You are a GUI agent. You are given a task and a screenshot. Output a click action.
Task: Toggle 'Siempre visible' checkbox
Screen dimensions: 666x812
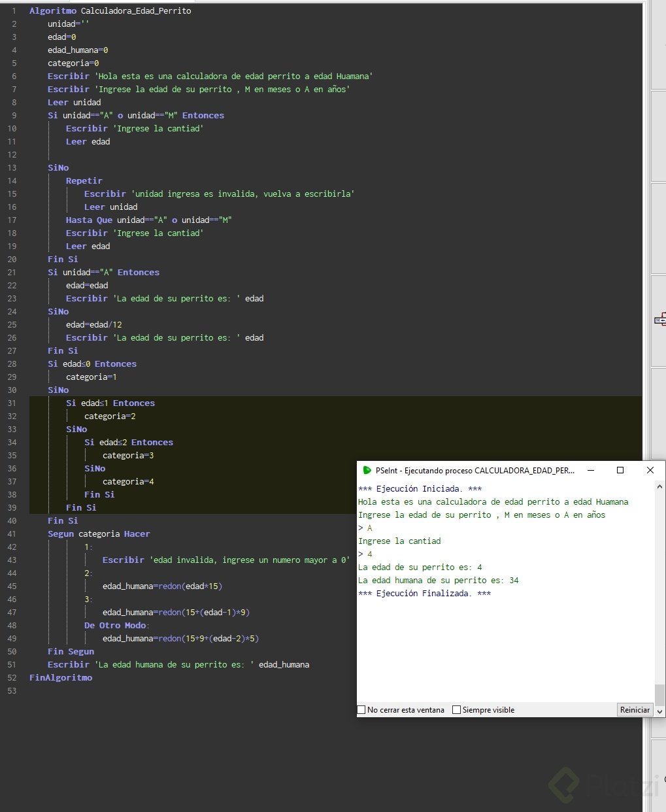coord(457,710)
